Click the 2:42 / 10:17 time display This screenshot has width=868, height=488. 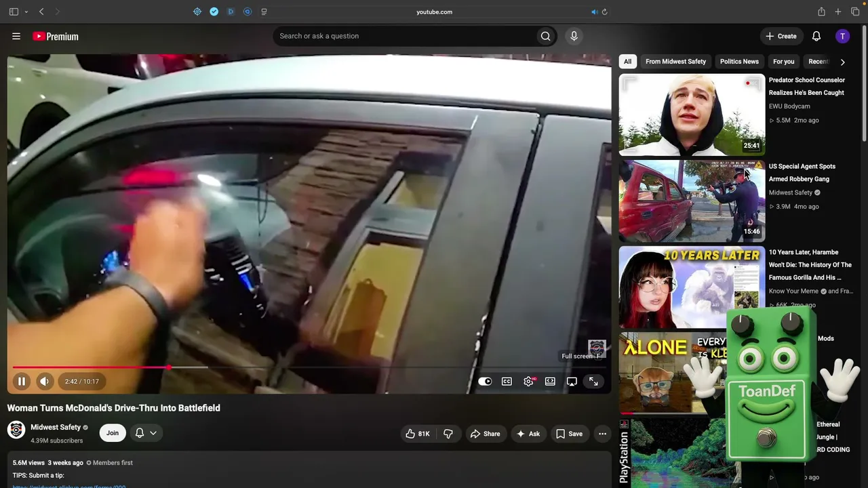click(82, 382)
